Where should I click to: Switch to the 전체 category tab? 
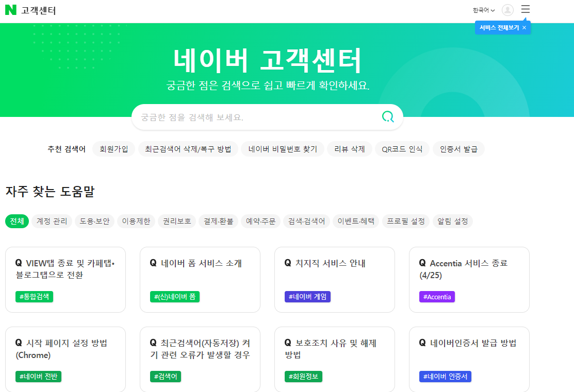point(17,221)
